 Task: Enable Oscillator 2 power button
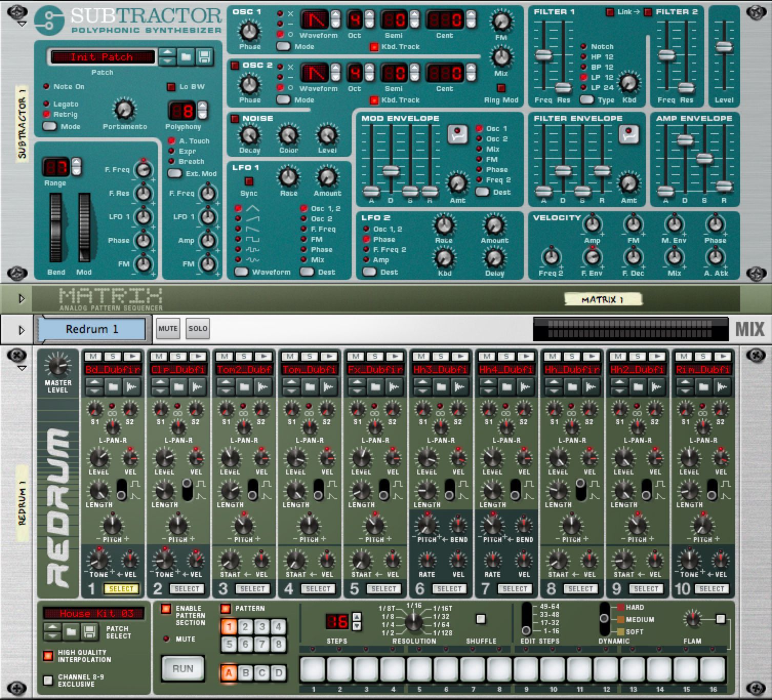pos(235,66)
